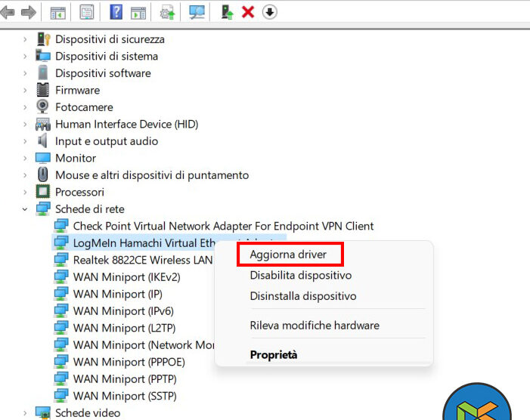Click the Schede di rete network icon
530x420 pixels.
pyautogui.click(x=43, y=208)
